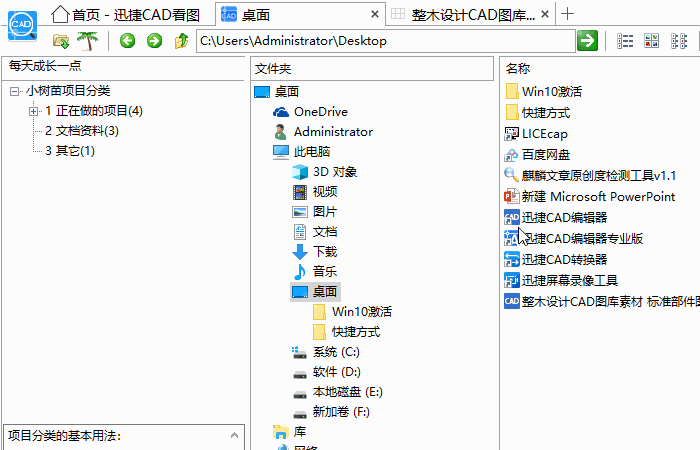Viewport: 700px width, 450px height.
Task: Select 2 文档资料(3) category
Action: point(82,131)
